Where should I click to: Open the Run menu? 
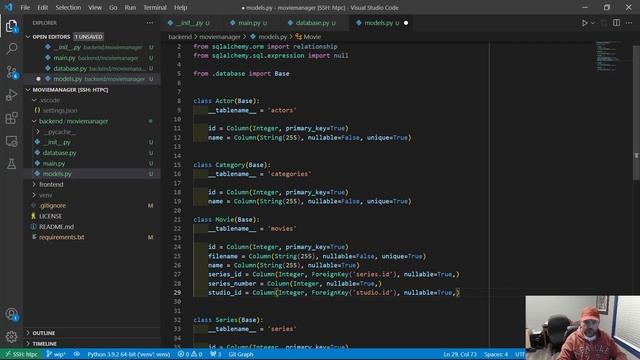click(x=130, y=7)
